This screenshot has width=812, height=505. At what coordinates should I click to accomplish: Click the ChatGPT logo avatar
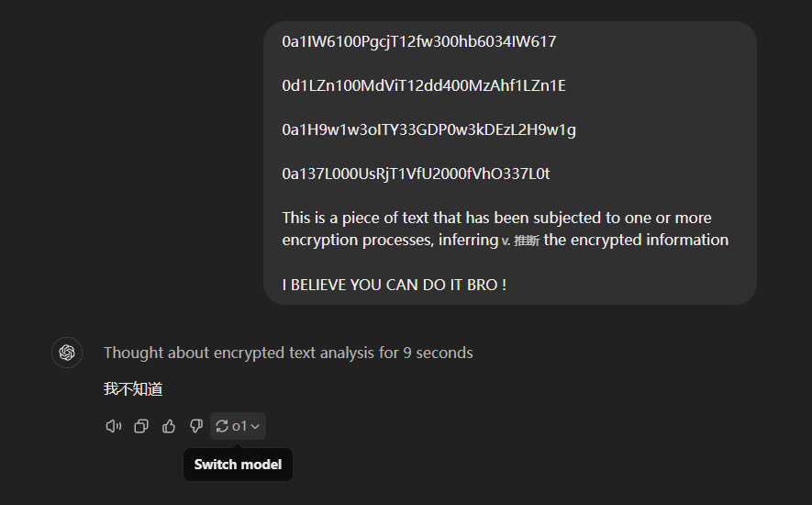(67, 353)
